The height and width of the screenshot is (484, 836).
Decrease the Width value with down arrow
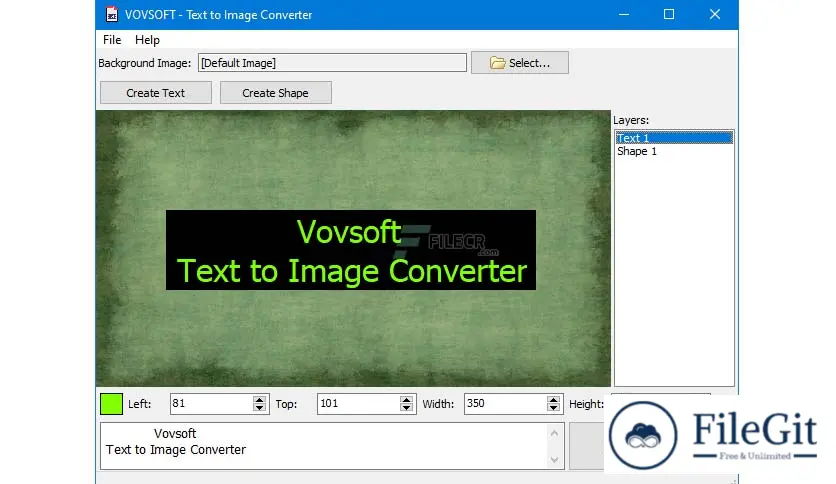point(554,408)
